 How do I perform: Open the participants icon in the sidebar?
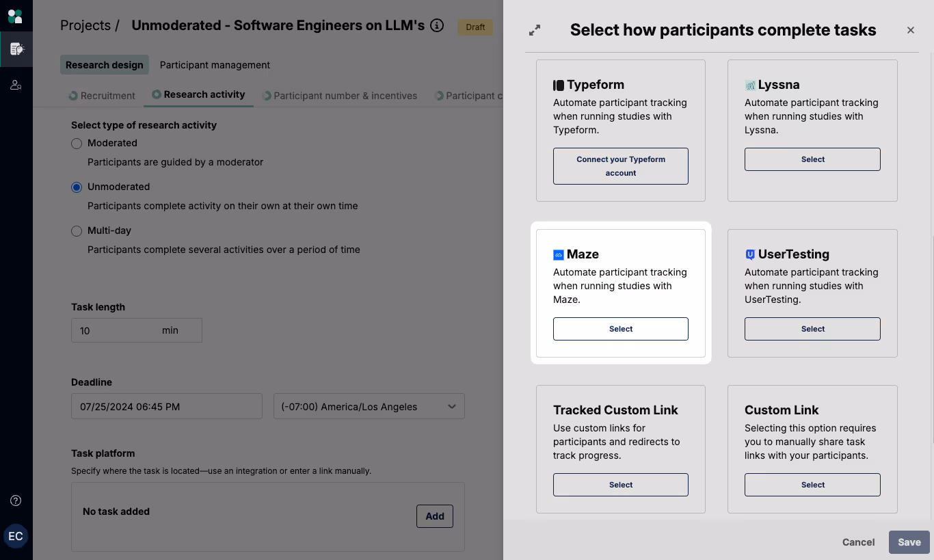(16, 85)
